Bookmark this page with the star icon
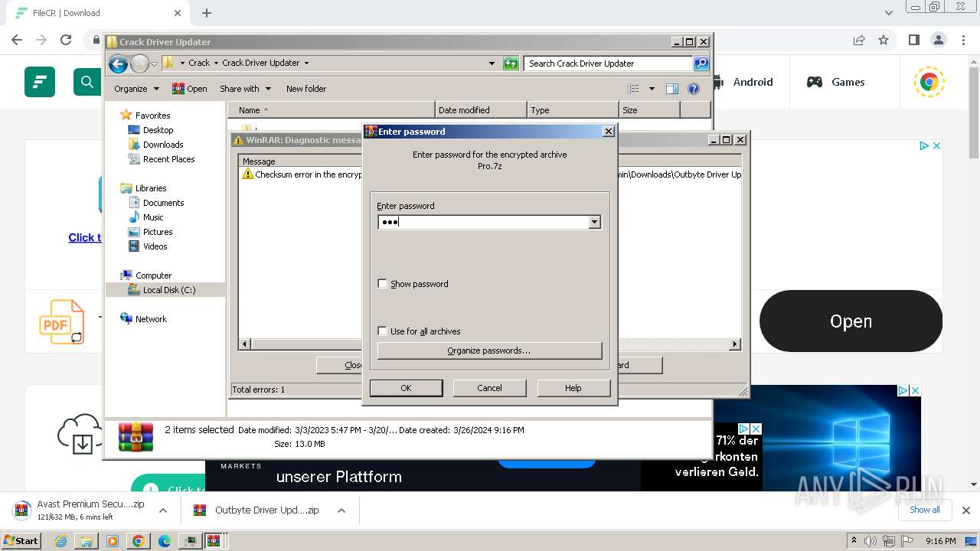 click(x=884, y=40)
